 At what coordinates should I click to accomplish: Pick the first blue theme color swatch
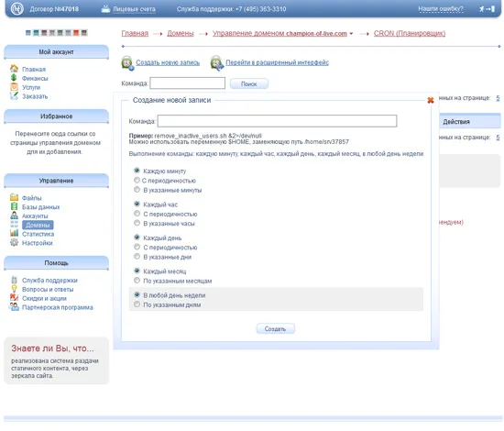tap(28, 33)
